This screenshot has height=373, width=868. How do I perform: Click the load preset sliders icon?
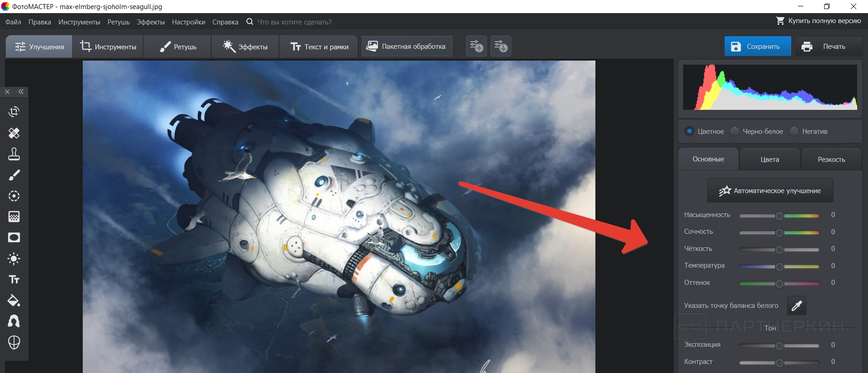[x=501, y=46]
